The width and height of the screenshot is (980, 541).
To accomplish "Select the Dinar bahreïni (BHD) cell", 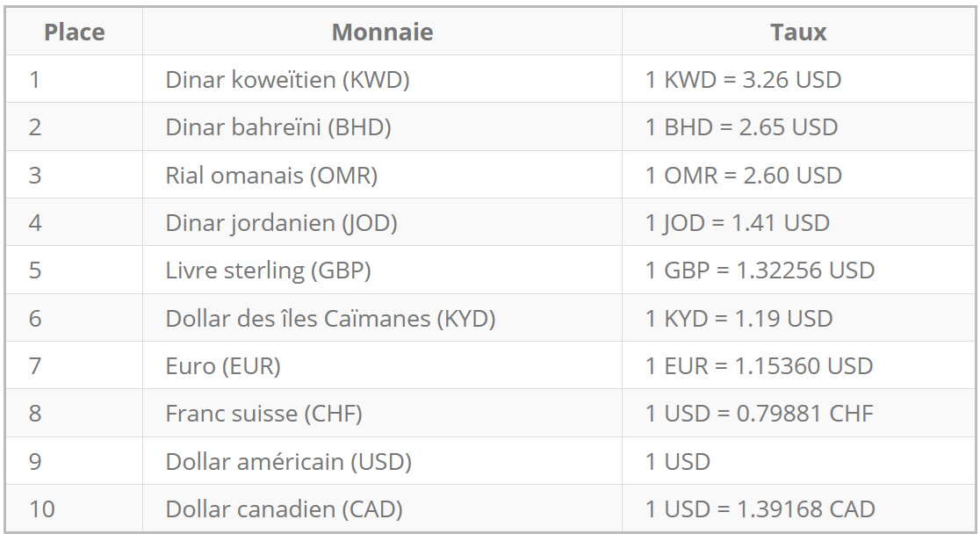I will [278, 127].
